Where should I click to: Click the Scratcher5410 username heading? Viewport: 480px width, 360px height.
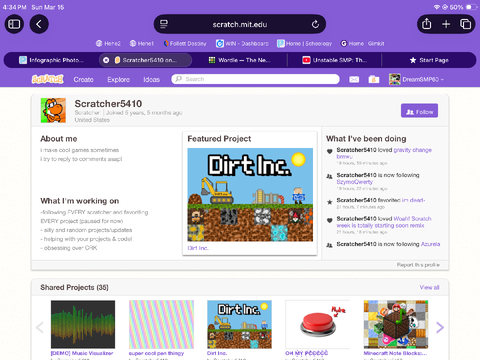(x=108, y=104)
